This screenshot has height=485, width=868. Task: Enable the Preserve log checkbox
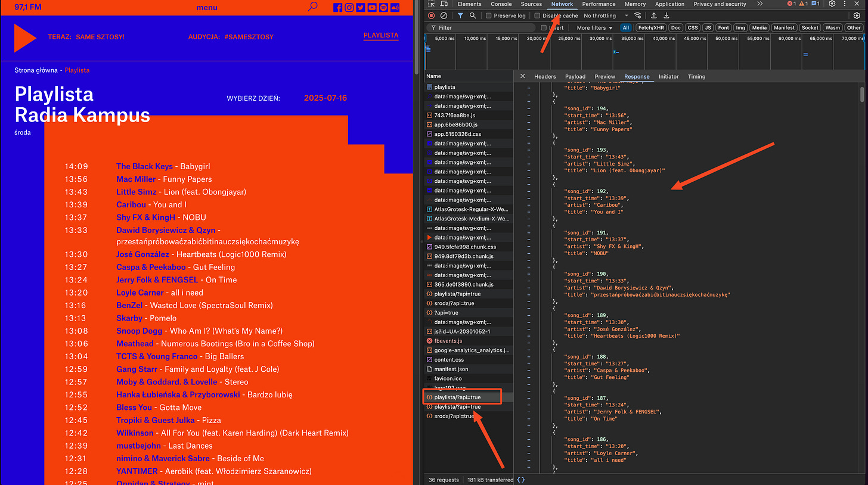(x=489, y=15)
